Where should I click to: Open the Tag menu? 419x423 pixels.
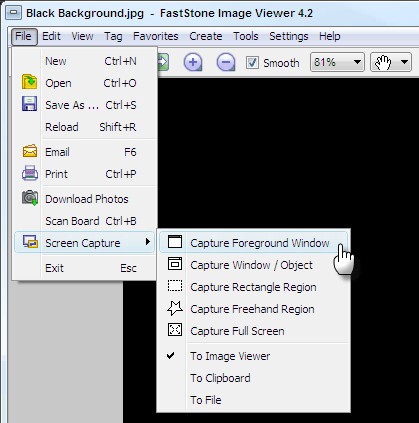[x=113, y=36]
